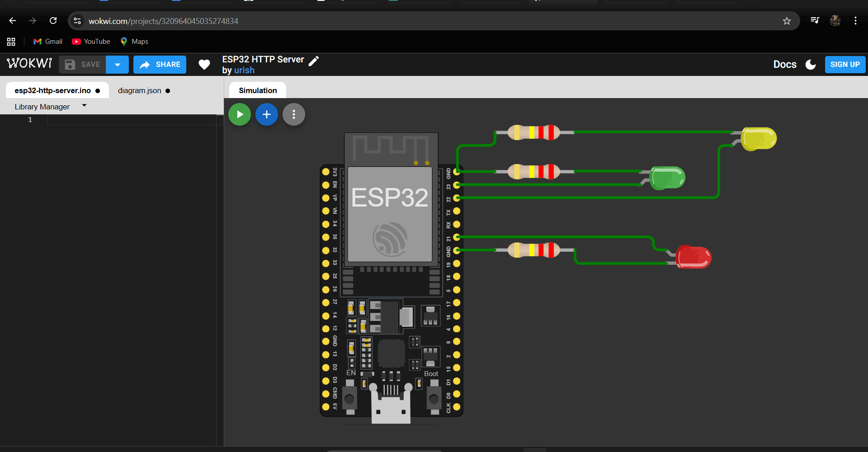Edit the project title with the pencil
This screenshot has width=868, height=452.
[314, 61]
